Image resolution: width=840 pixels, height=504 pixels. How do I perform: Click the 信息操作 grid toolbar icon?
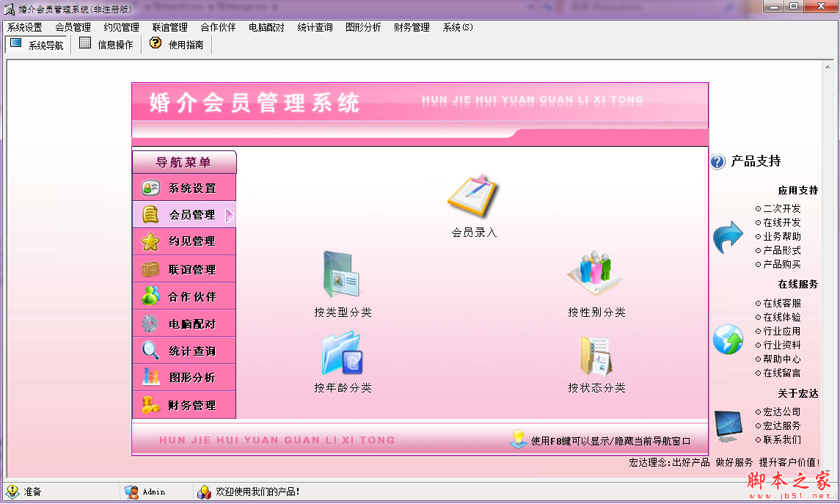click(x=84, y=43)
